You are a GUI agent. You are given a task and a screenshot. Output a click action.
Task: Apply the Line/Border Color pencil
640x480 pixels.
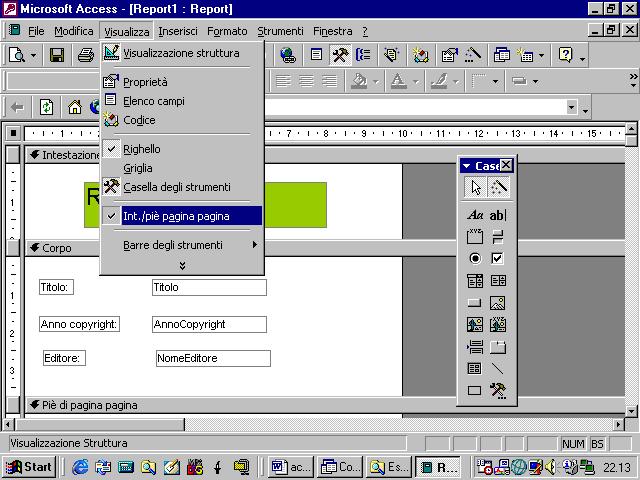pos(439,81)
